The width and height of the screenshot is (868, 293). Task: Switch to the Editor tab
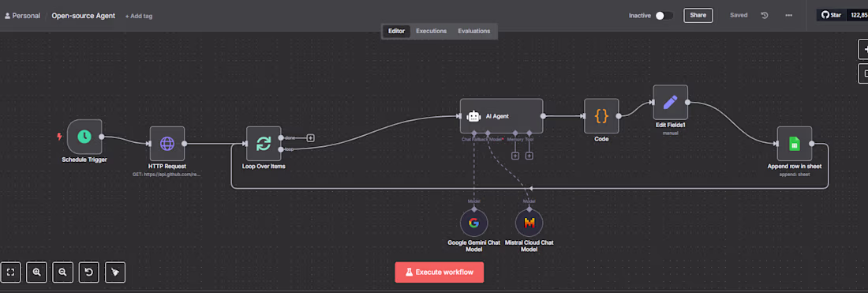[x=396, y=31]
